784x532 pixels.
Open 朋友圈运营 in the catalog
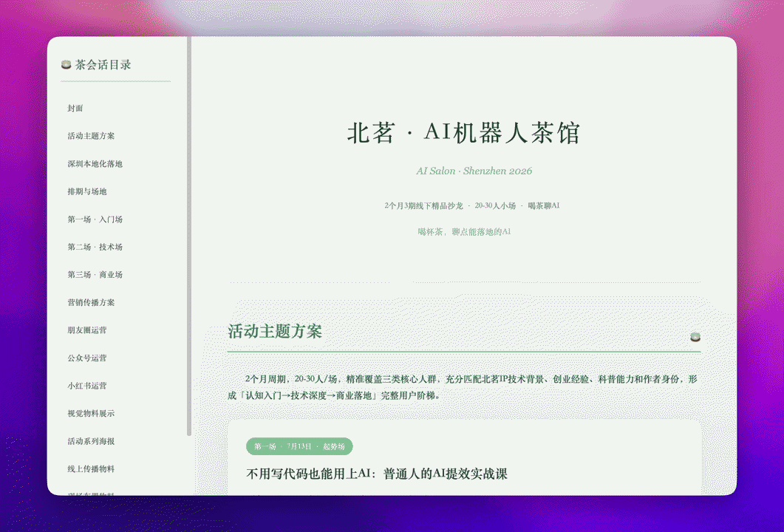point(87,330)
